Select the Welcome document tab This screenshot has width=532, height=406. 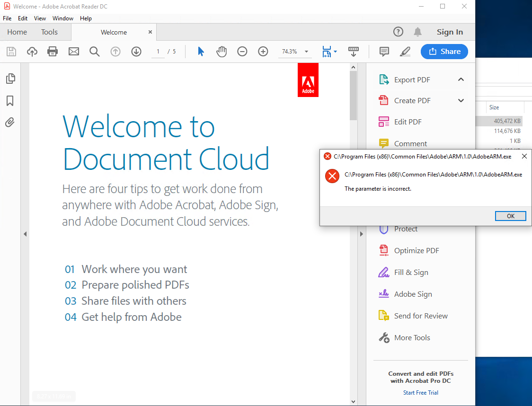114,32
